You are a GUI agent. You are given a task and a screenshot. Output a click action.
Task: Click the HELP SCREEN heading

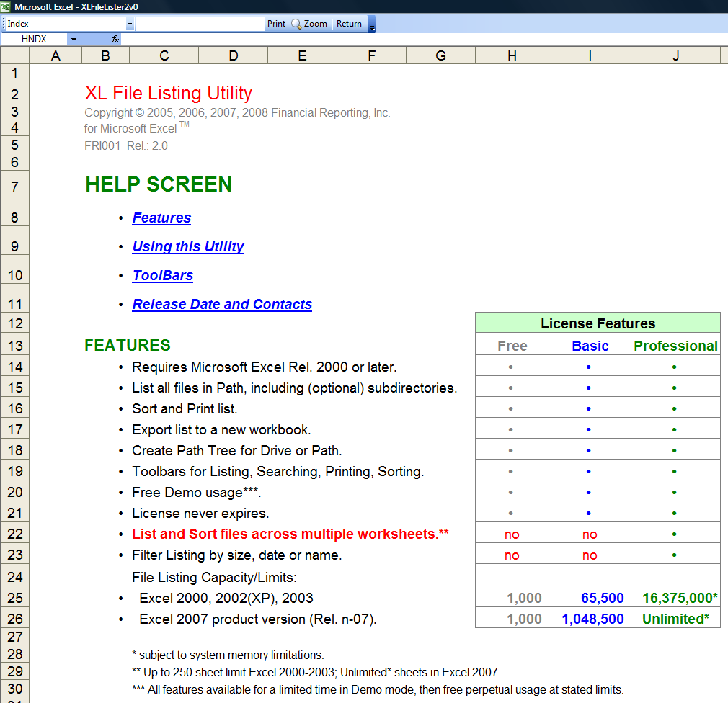click(159, 184)
